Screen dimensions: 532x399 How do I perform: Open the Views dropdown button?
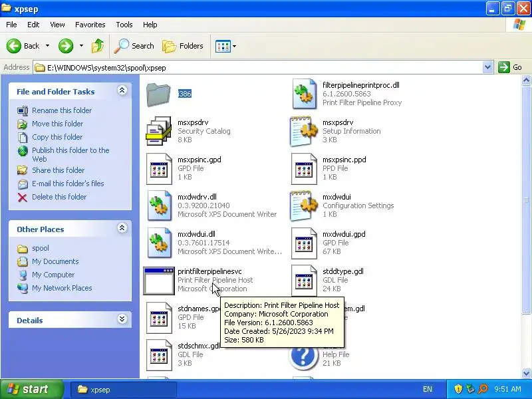point(225,46)
